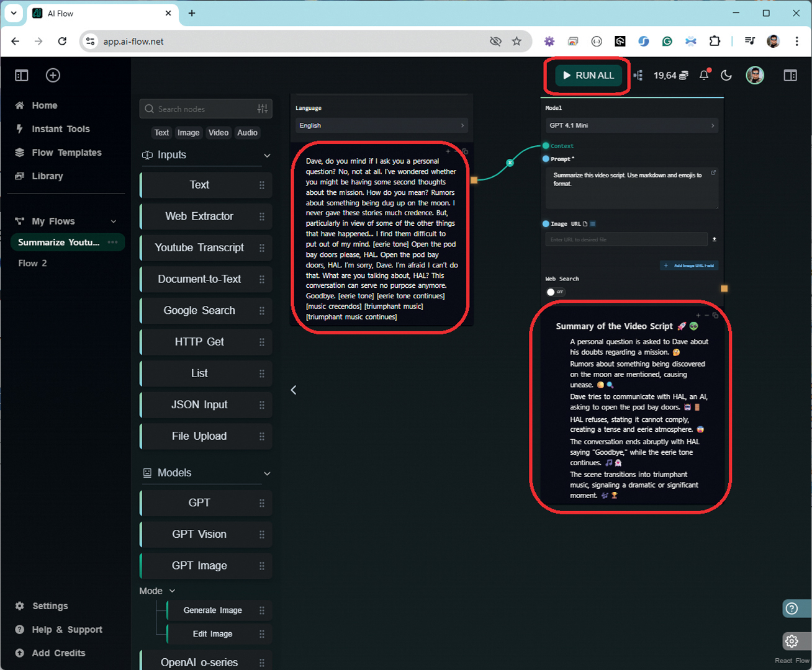
Task: Click the Help question mark icon
Action: pyautogui.click(x=792, y=609)
